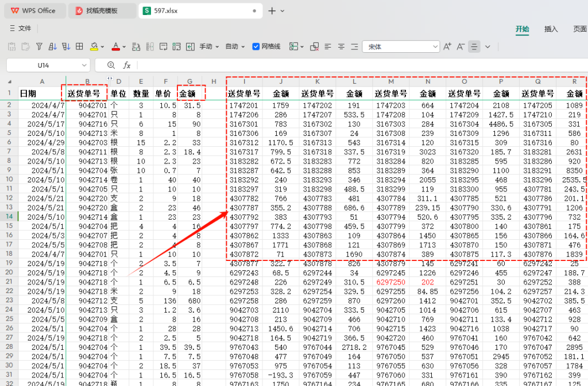Viewport: 588px width, 386px height.
Task: Expand the freeze panes dropdown arrow
Action: click(302, 47)
